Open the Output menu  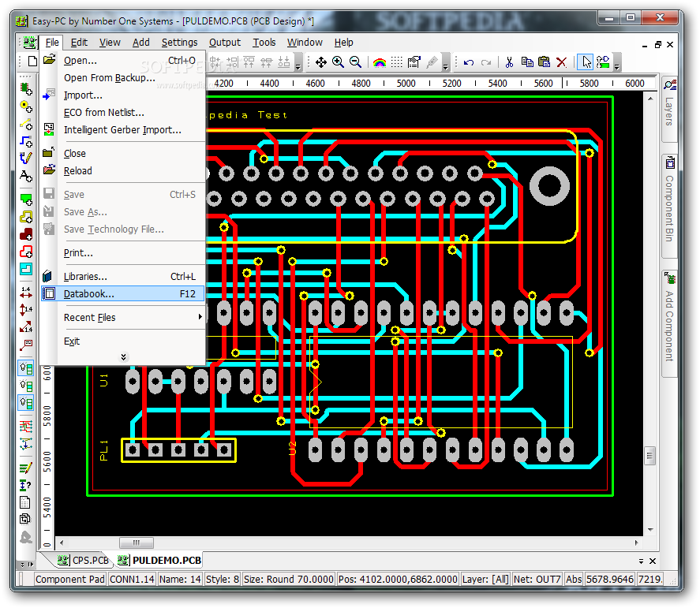pos(225,43)
